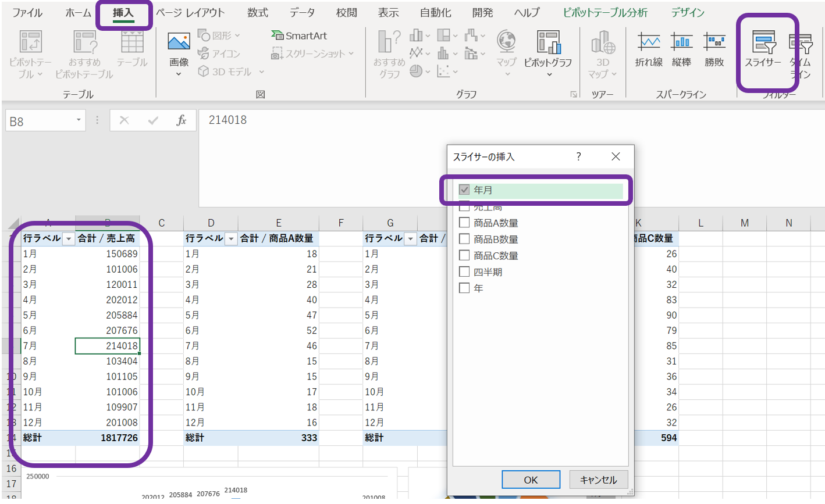825x504 pixels.
Task: Open おすすめグラフ recommended charts
Action: pos(389,54)
